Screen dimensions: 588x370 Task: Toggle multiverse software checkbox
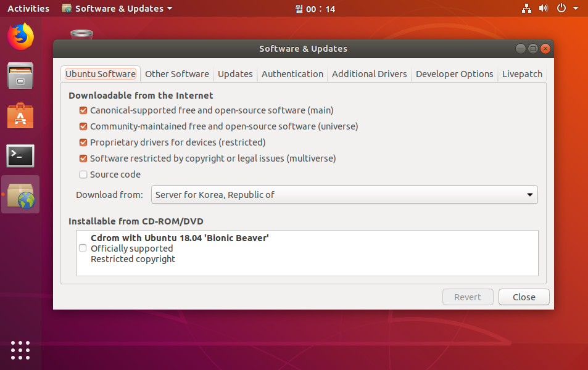pyautogui.click(x=83, y=158)
